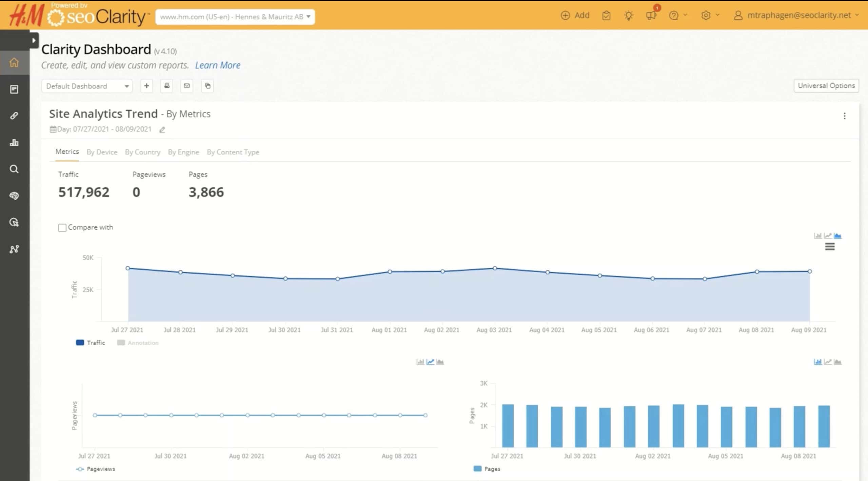Switch to the By Country tab
Image resolution: width=868 pixels, height=481 pixels.
pyautogui.click(x=143, y=152)
